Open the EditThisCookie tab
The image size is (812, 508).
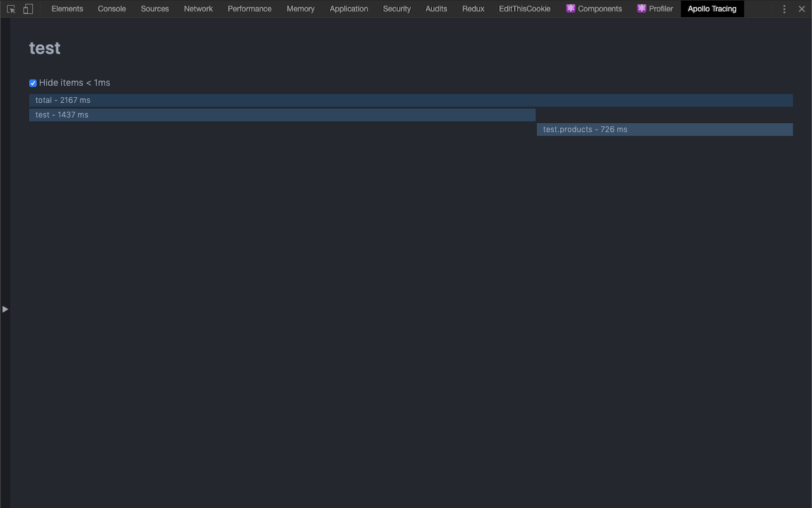click(525, 9)
